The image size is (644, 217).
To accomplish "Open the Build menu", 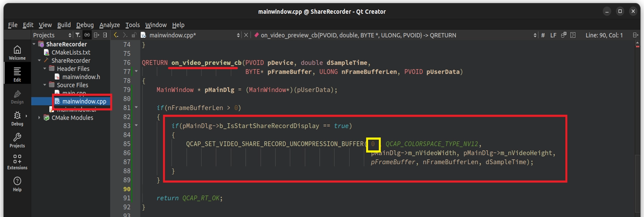I will (x=64, y=25).
